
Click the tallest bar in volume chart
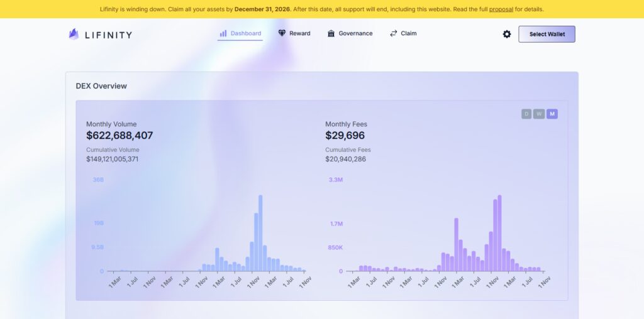tap(260, 233)
